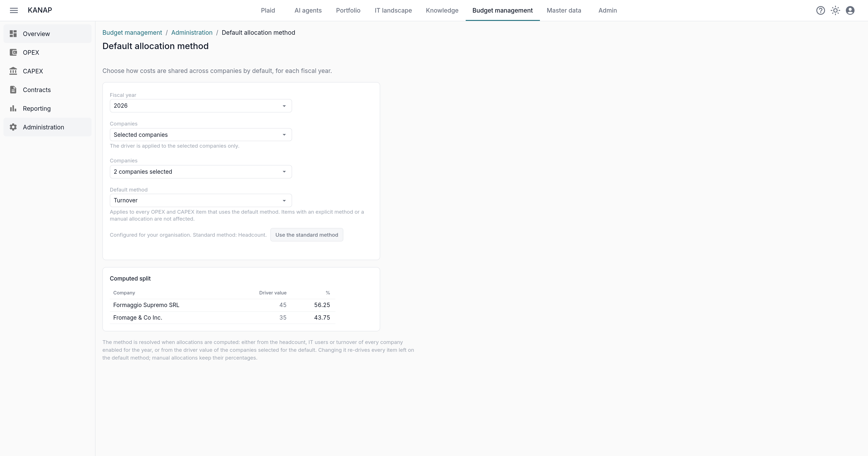
Task: Click the Formaggio Supremo SRL row name
Action: tap(146, 305)
